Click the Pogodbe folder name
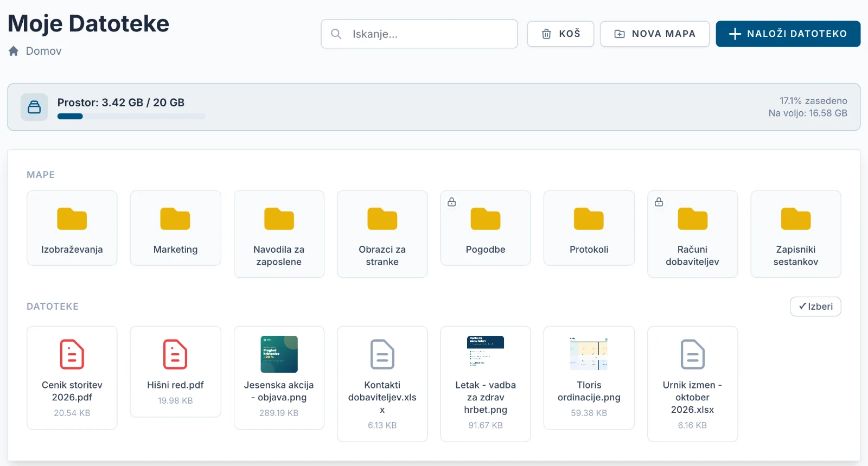 tap(486, 250)
